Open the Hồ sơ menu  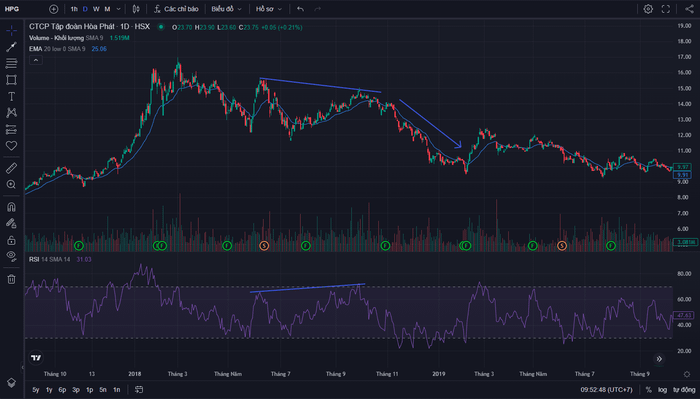pos(269,9)
